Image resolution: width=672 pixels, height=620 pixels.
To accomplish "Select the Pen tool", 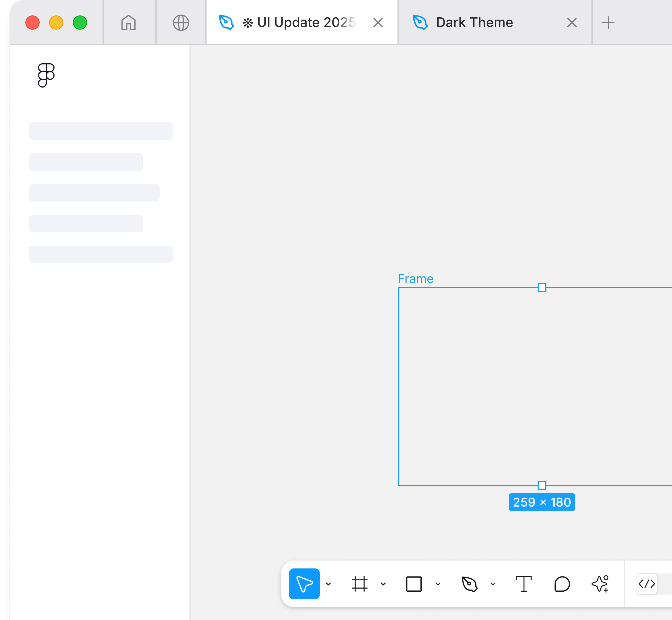I will tap(469, 584).
